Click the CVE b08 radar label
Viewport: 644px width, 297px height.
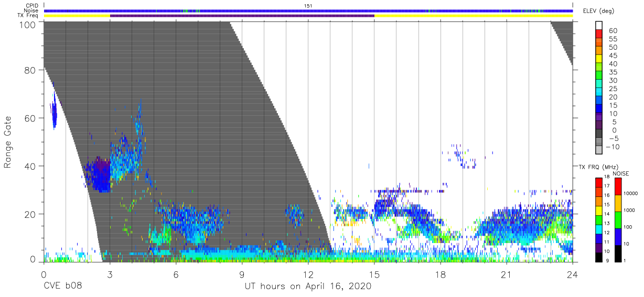click(x=62, y=287)
